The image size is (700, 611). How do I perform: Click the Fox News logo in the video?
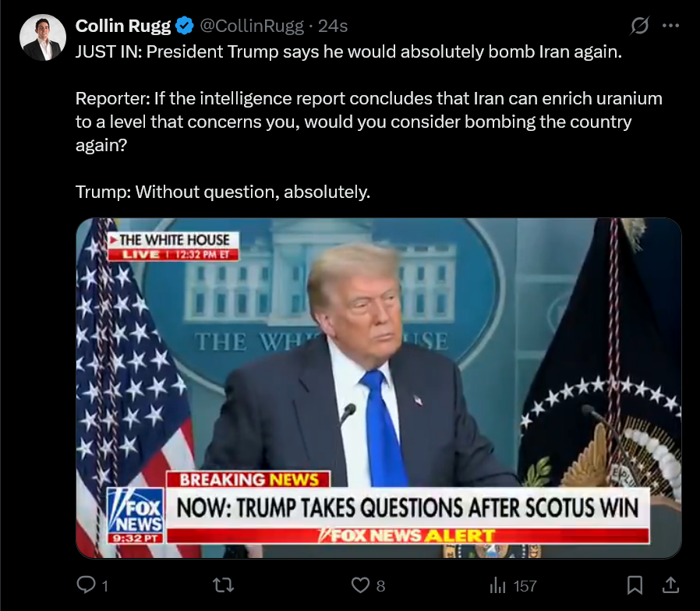[x=136, y=515]
